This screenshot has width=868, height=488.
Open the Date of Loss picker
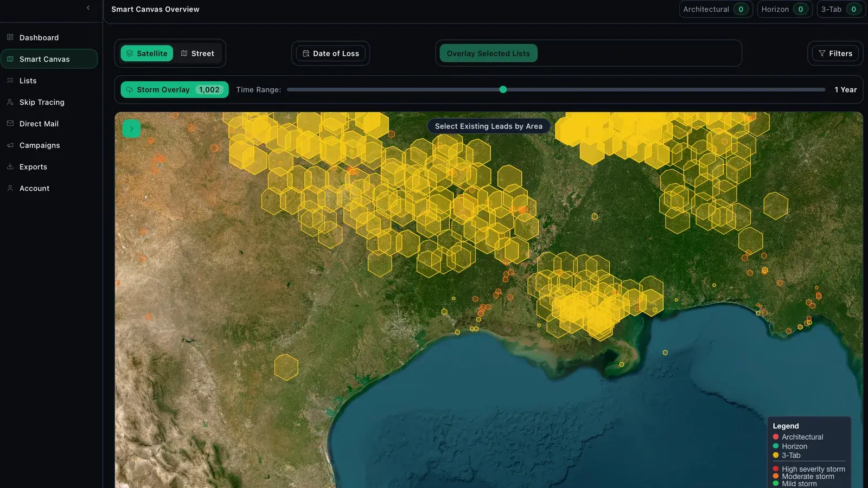tap(331, 53)
